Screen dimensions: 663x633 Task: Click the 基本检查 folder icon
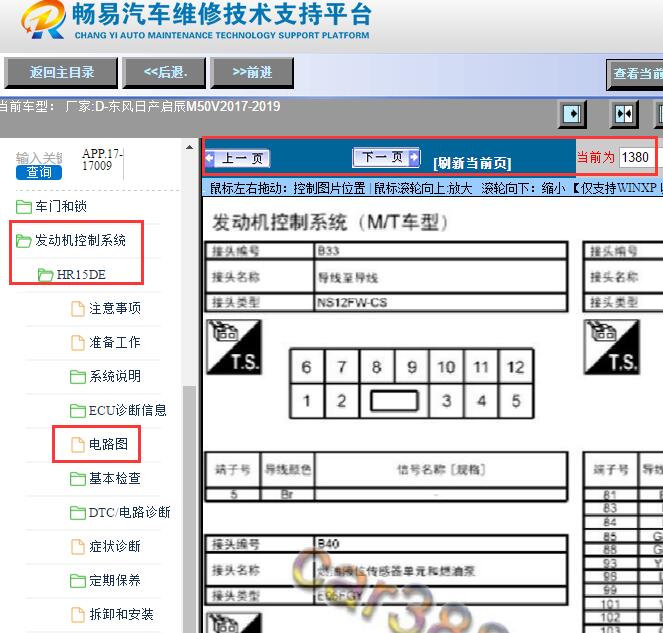[78, 479]
